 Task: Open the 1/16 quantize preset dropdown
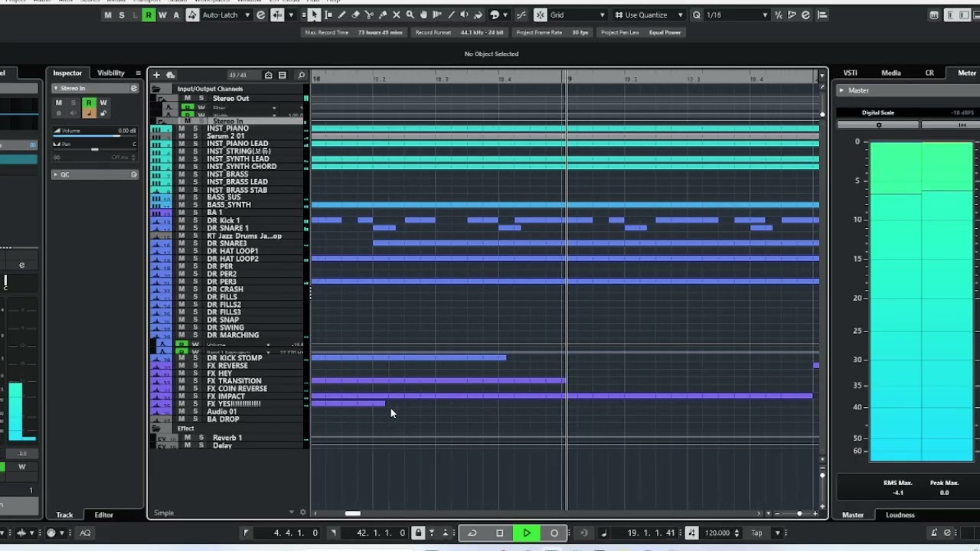[736, 15]
